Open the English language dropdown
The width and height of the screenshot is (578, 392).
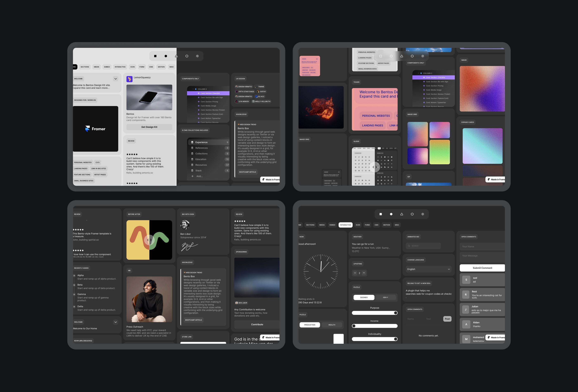click(x=428, y=269)
